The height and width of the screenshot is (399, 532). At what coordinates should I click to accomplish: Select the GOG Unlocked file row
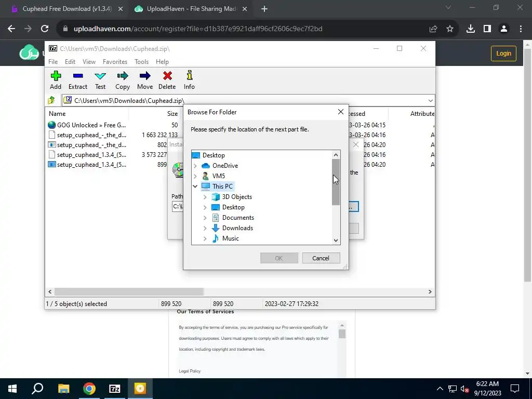tap(87, 125)
